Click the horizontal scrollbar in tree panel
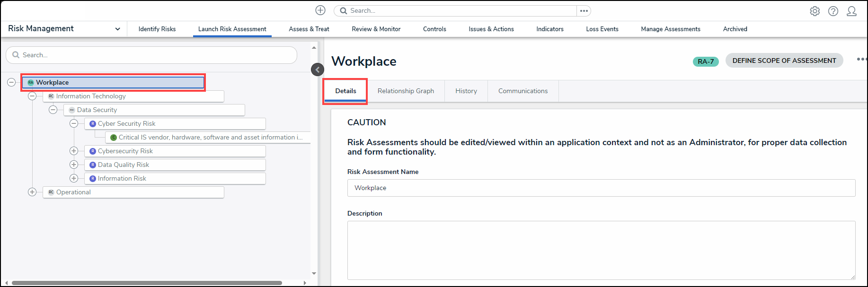The width and height of the screenshot is (868, 287). coord(147,283)
